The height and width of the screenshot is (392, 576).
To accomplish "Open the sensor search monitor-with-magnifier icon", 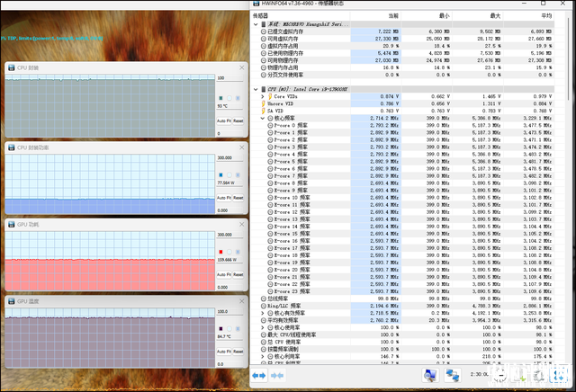I will (430, 375).
